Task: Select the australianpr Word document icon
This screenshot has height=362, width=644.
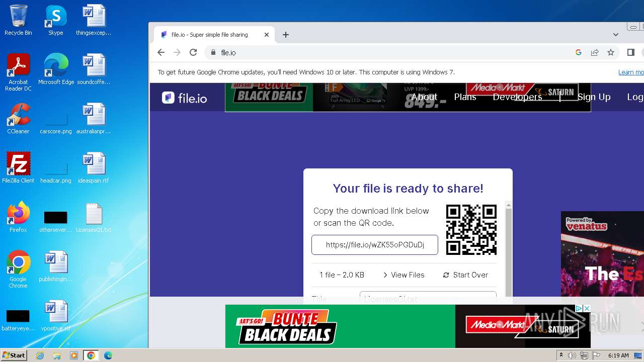Action: point(94,119)
